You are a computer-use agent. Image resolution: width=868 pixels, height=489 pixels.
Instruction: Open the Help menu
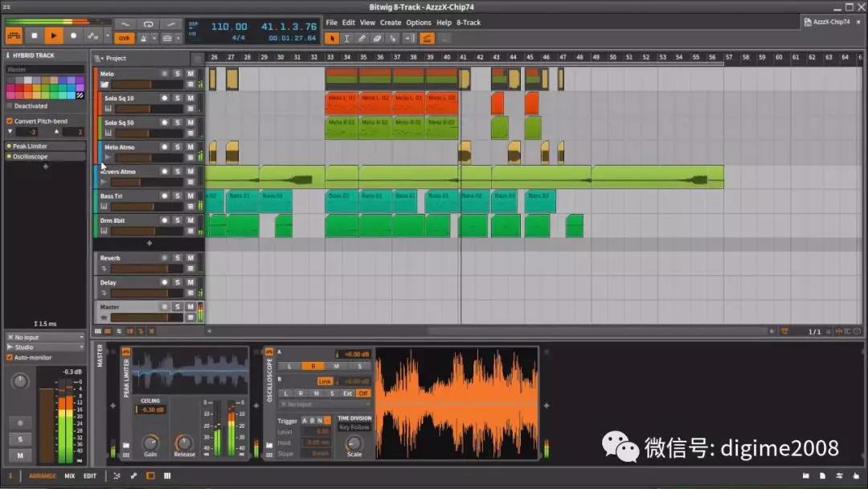click(444, 23)
